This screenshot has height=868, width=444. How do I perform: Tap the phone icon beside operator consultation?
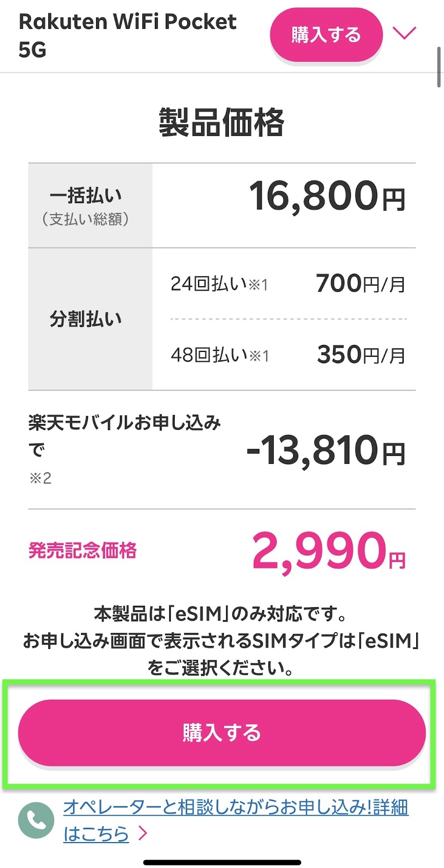(36, 820)
